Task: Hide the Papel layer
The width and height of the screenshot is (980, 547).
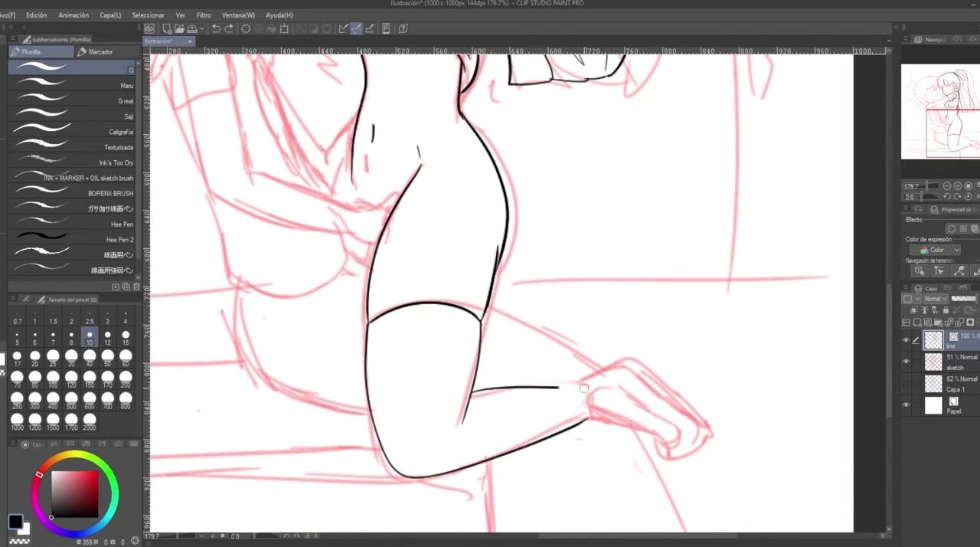Action: (906, 405)
